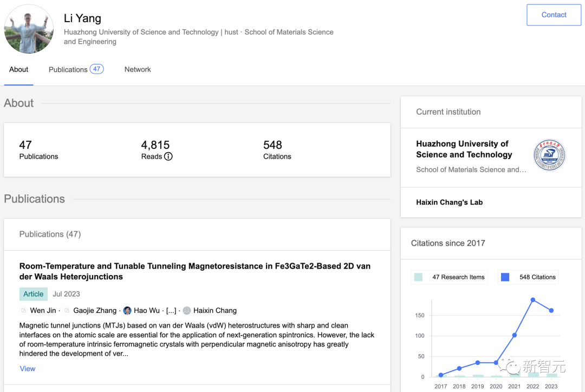585x392 pixels.
Task: Click the Article type badge
Action: 34,294
